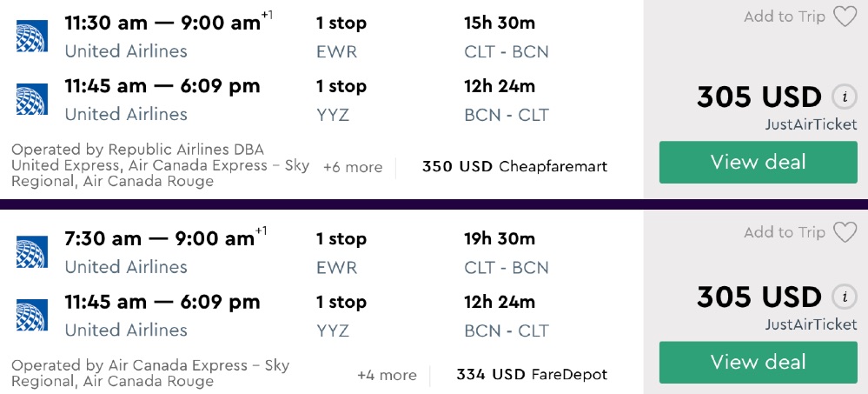The height and width of the screenshot is (394, 868).
Task: Open price info icon on first result
Action: coord(844,97)
